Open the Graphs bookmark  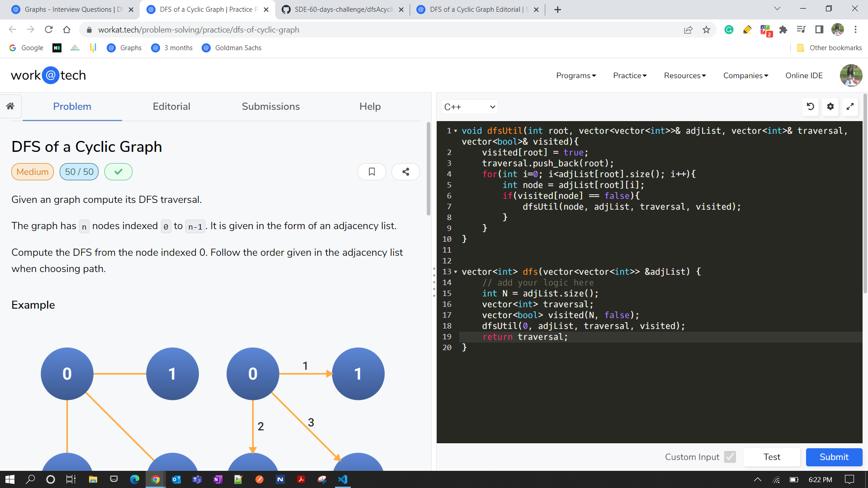(x=125, y=48)
